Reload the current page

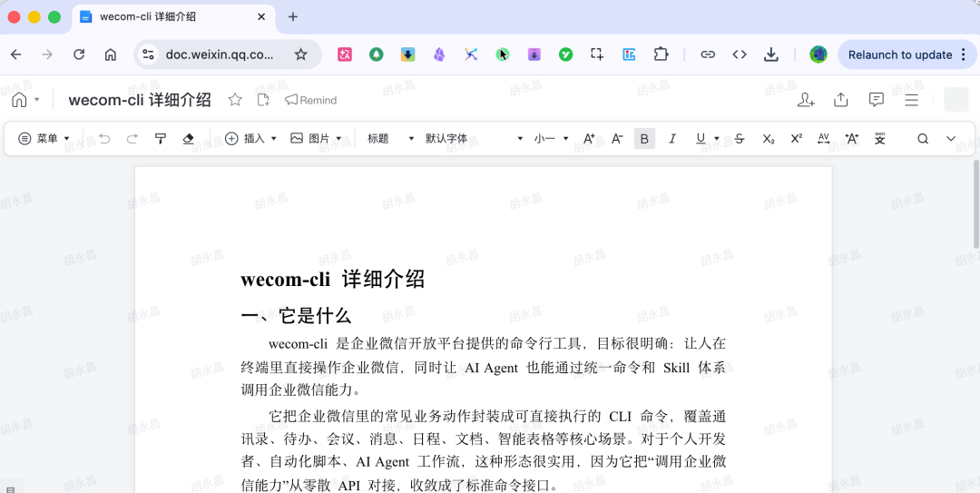pos(79,54)
